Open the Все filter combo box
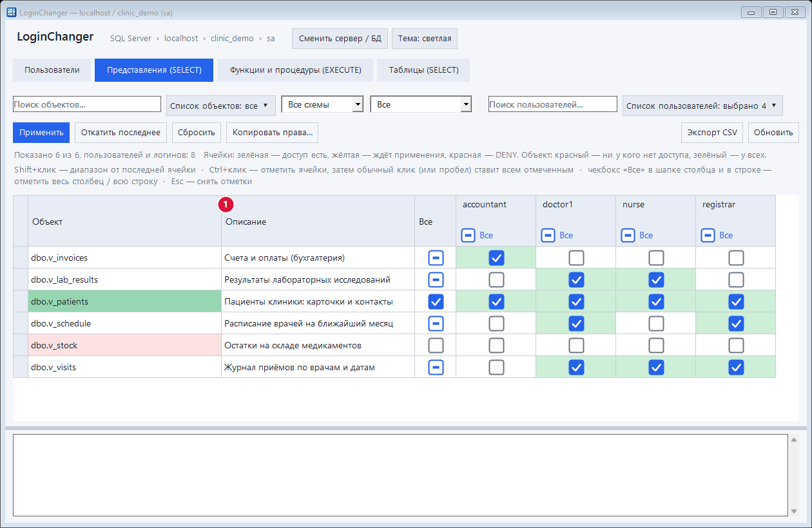Image resolution: width=812 pixels, height=528 pixels. 421,104
